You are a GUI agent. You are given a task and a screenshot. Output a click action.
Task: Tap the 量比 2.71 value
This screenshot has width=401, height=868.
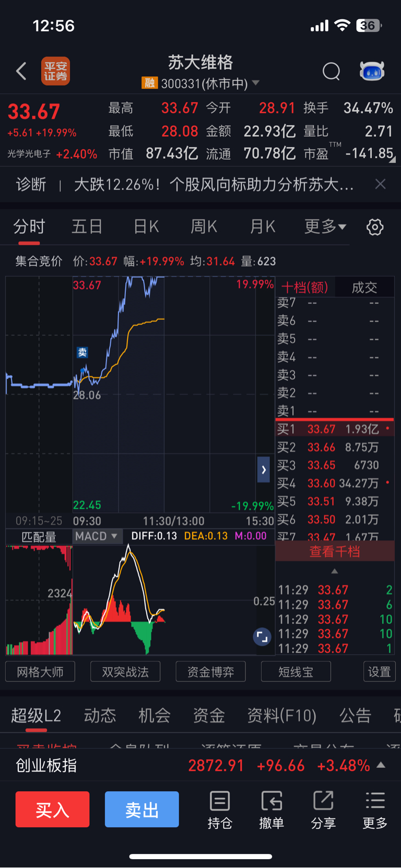click(x=379, y=131)
